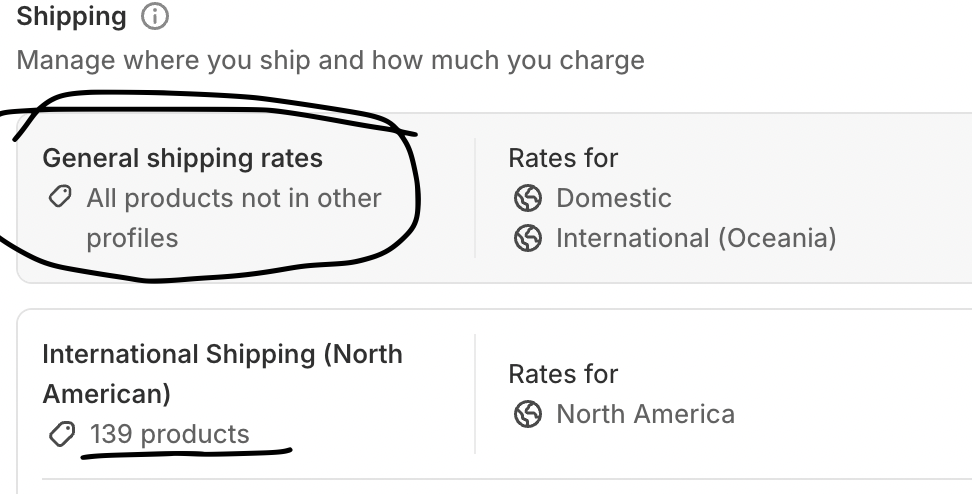Click the globe icon beside International (Oceania)
Screen dimensions: 972x494
tap(527, 238)
